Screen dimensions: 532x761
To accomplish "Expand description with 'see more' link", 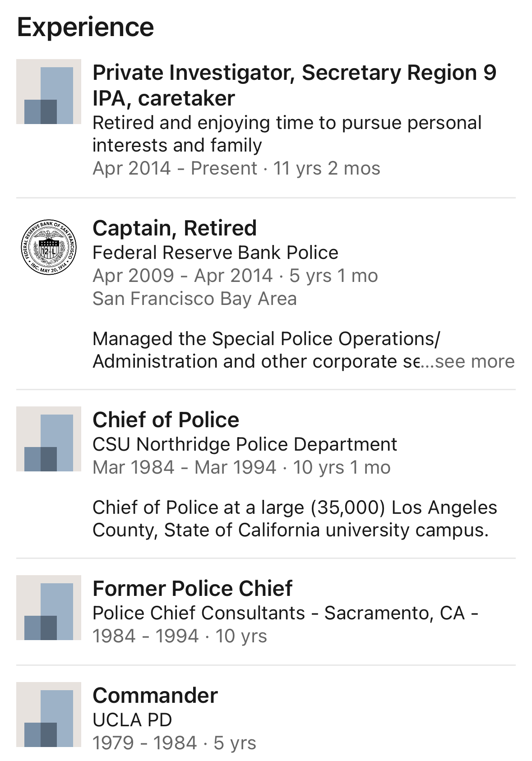I will pos(474,361).
